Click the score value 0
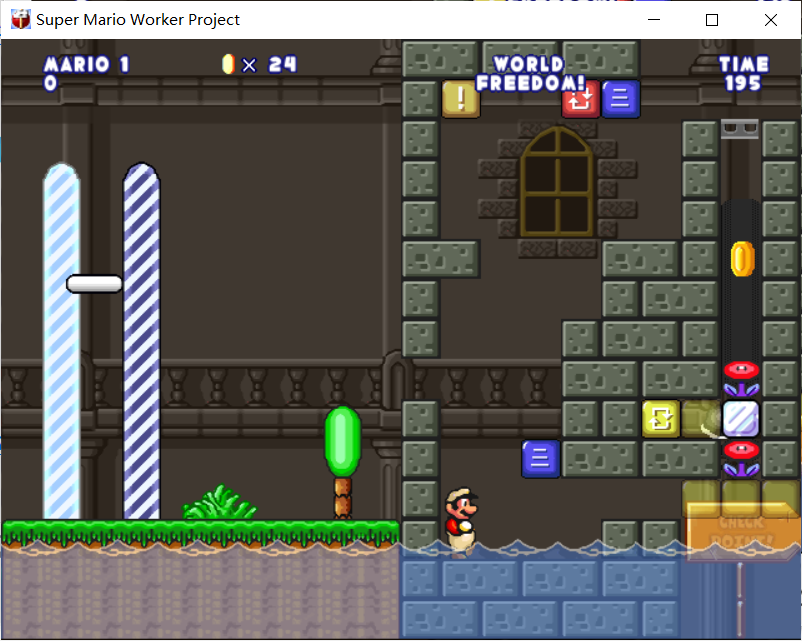Image resolution: width=802 pixels, height=641 pixels. 50,83
